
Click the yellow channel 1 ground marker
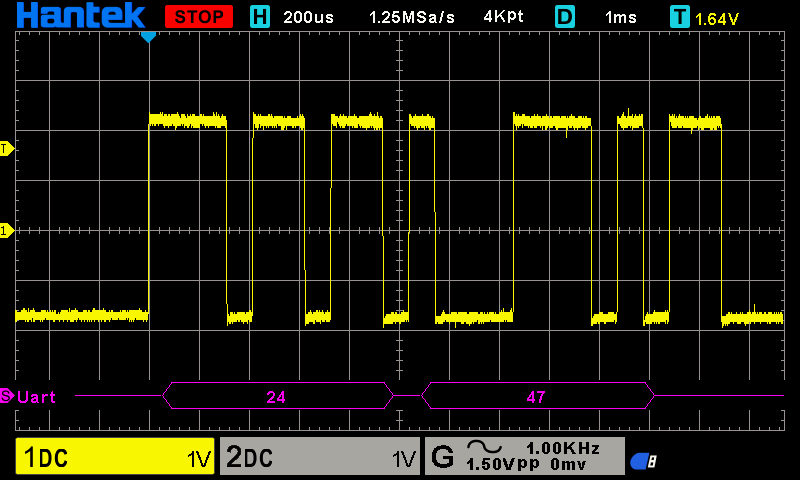[7, 231]
